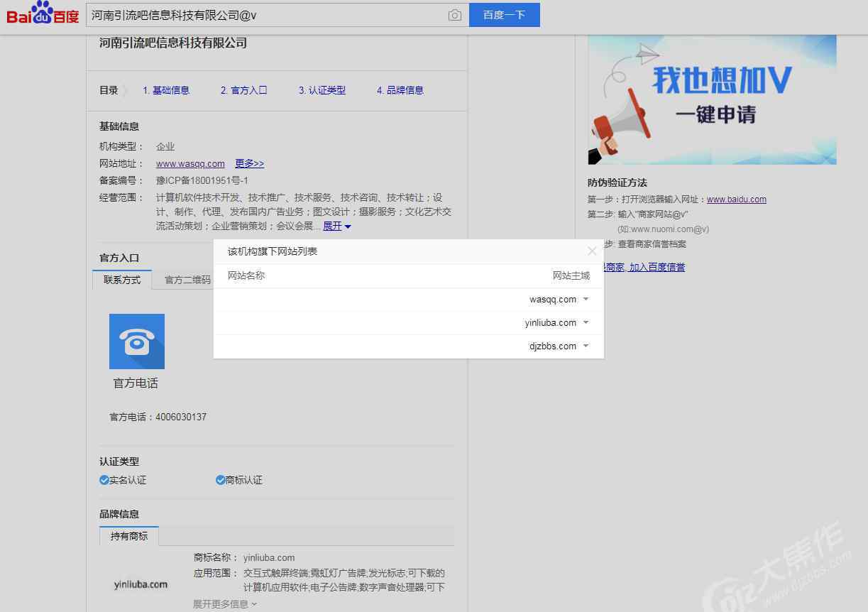This screenshot has width=868, height=612.
Task: Open camera image search in search box
Action: point(455,15)
